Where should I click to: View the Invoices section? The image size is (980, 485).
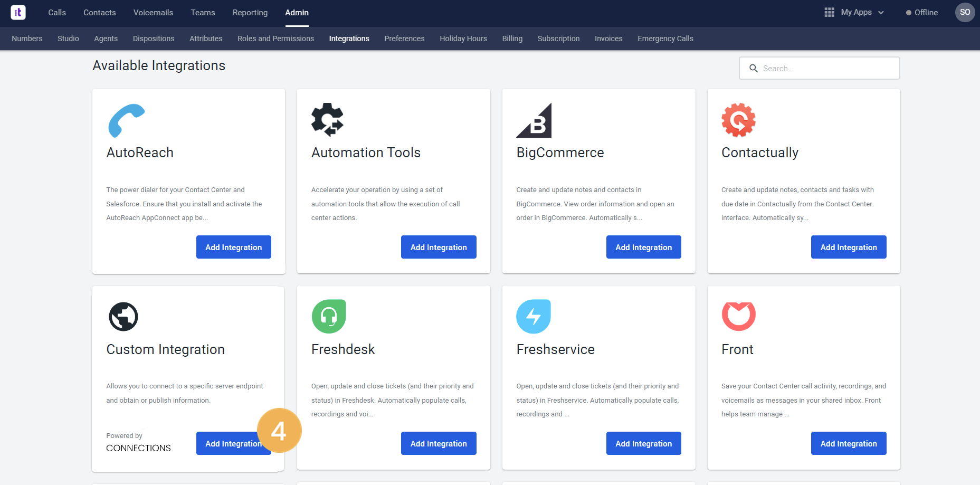point(608,39)
